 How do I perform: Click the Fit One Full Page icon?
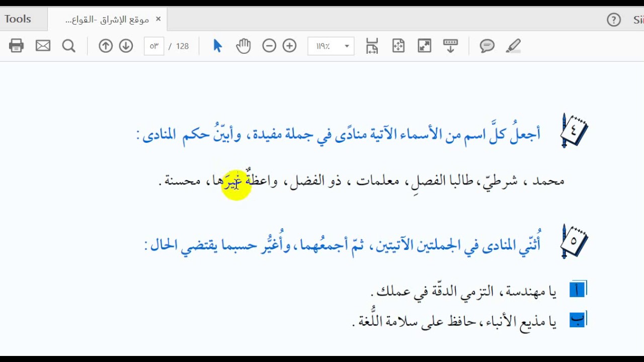398,46
